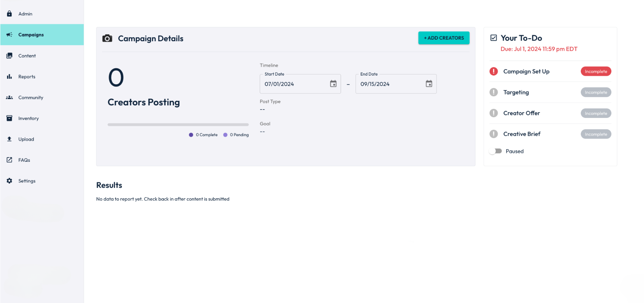Open the End Date calendar picker

click(x=429, y=84)
